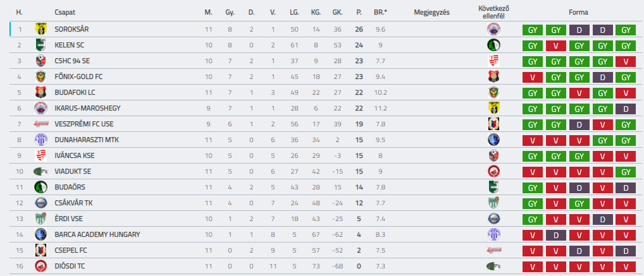
Task: Open the Veszprémi FC USE team page
Action: click(84, 124)
